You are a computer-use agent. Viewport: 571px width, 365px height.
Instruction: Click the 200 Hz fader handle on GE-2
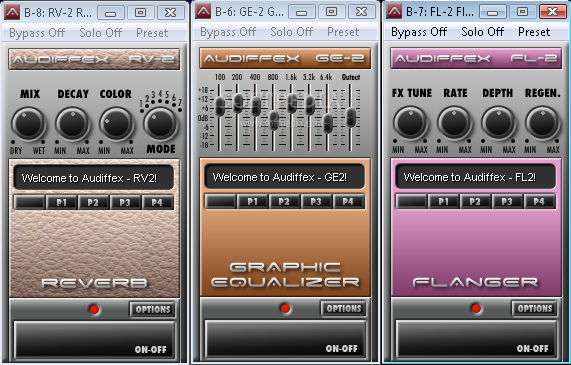coord(237,103)
